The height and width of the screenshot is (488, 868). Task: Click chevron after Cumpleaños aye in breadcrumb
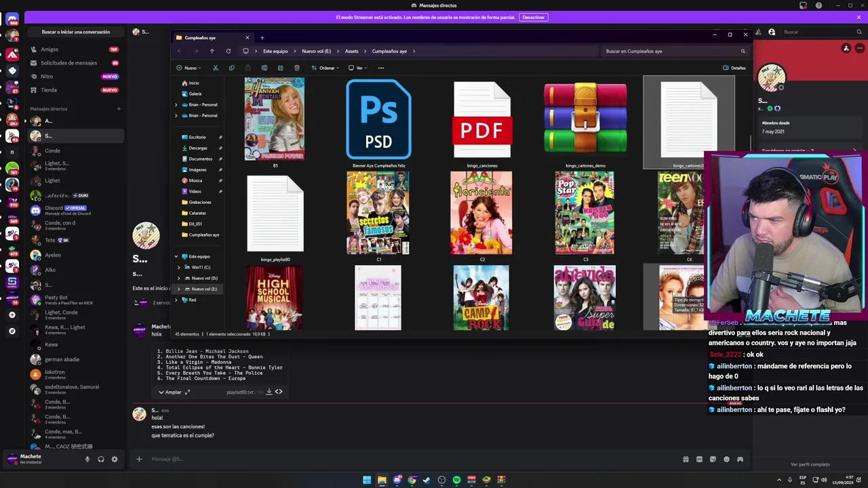click(414, 51)
